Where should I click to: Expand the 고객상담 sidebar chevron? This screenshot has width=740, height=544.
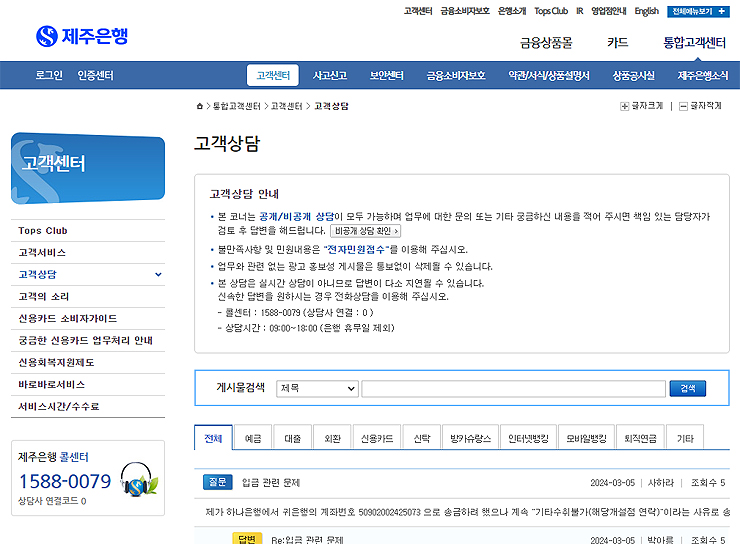tap(159, 275)
